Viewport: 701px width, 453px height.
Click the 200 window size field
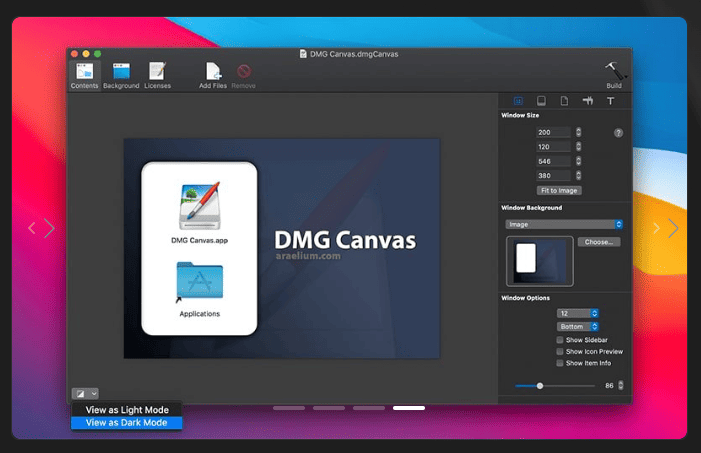click(x=553, y=132)
